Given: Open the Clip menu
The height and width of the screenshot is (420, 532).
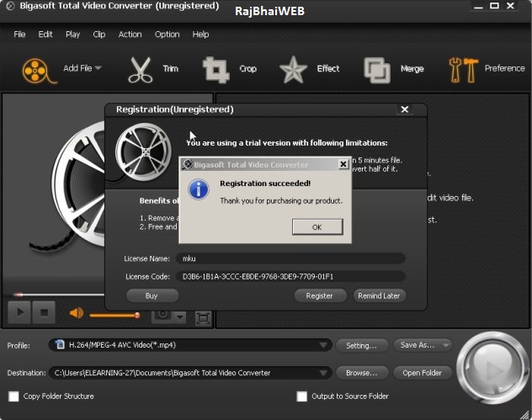Looking at the screenshot, I should [x=99, y=35].
